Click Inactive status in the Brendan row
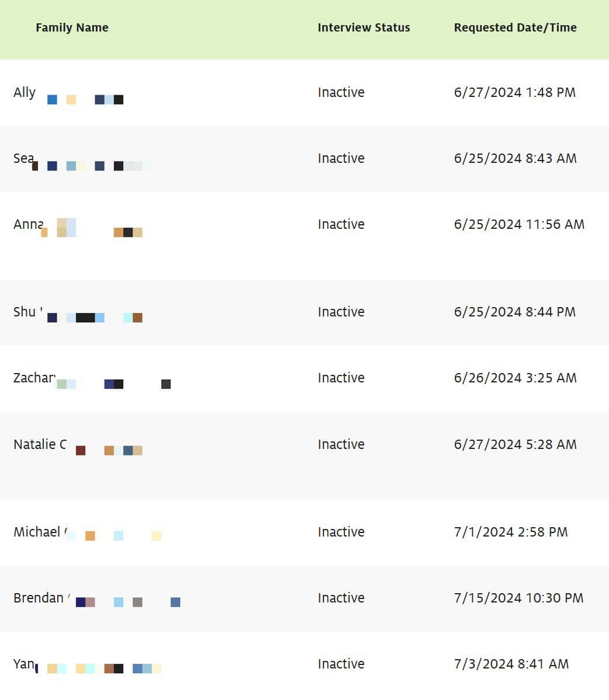 click(x=341, y=598)
